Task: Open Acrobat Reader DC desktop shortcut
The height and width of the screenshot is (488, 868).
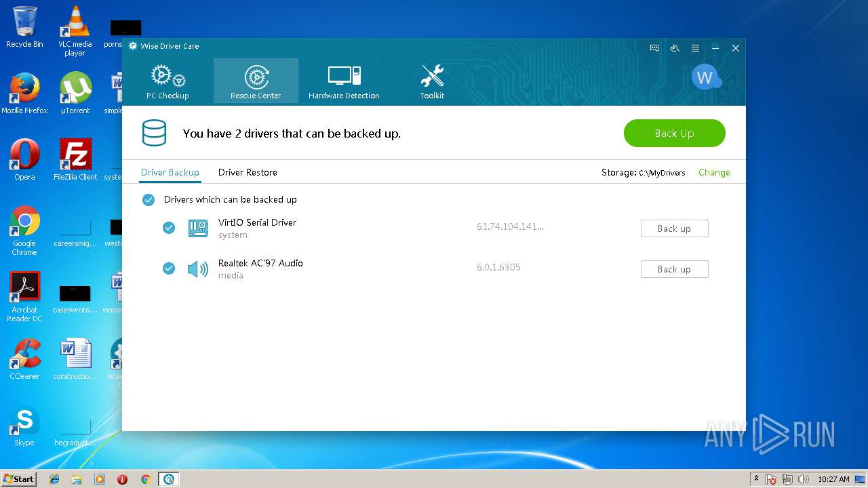Action: [x=24, y=297]
